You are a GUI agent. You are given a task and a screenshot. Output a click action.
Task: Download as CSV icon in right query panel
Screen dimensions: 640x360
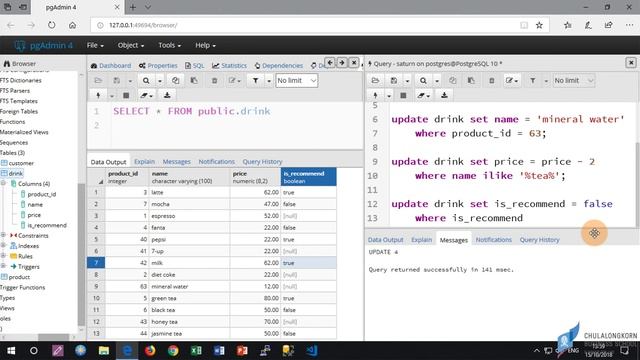click(444, 95)
